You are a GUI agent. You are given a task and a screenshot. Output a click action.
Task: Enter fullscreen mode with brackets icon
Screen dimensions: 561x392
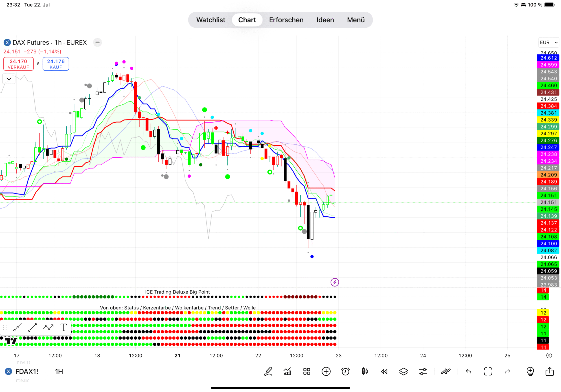(x=488, y=372)
